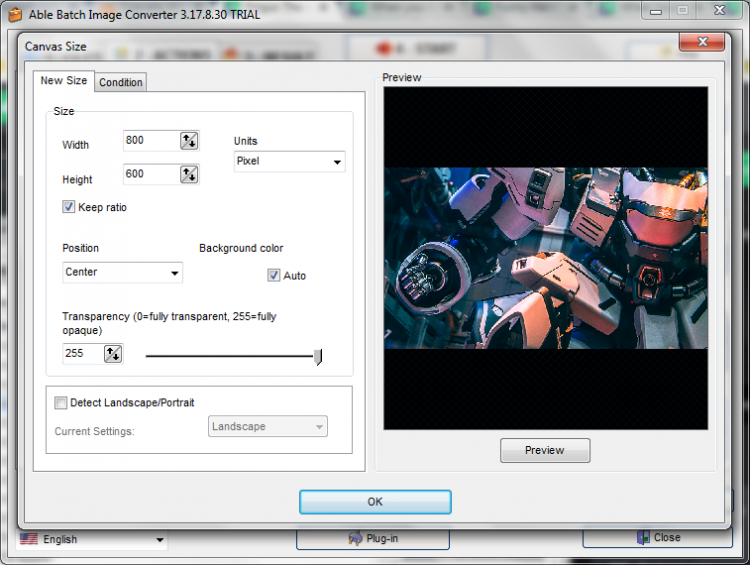The height and width of the screenshot is (565, 750).
Task: Click the Height spinner arrows icon
Action: 189,174
